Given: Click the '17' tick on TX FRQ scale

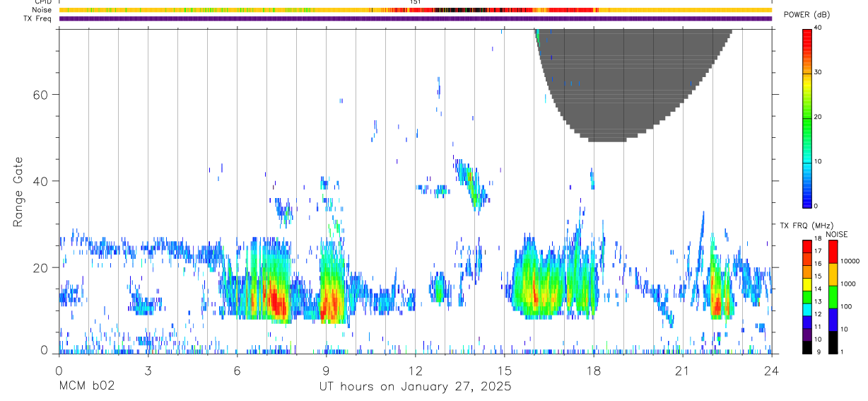Looking at the screenshot, I should [x=819, y=251].
